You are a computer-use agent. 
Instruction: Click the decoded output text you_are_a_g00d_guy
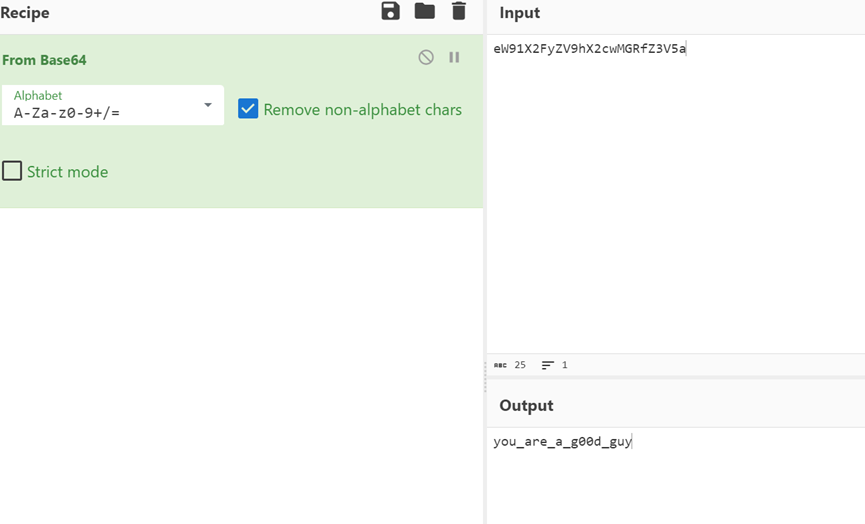pos(562,442)
